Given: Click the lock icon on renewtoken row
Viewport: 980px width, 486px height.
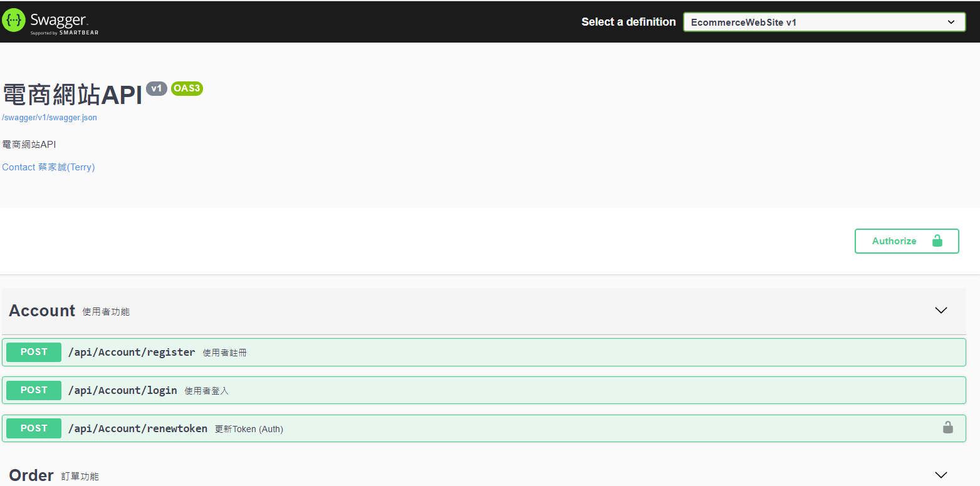Looking at the screenshot, I should [948, 428].
